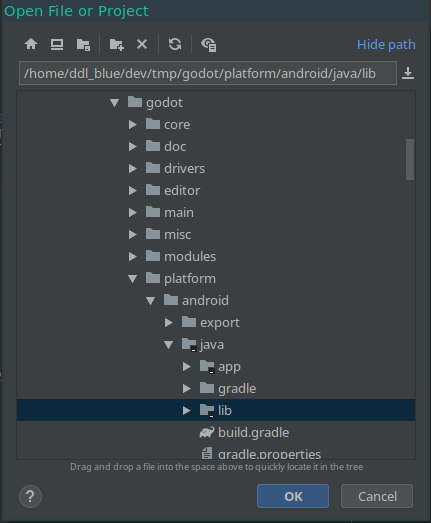
Task: Expand the core folder
Action: 132,124
